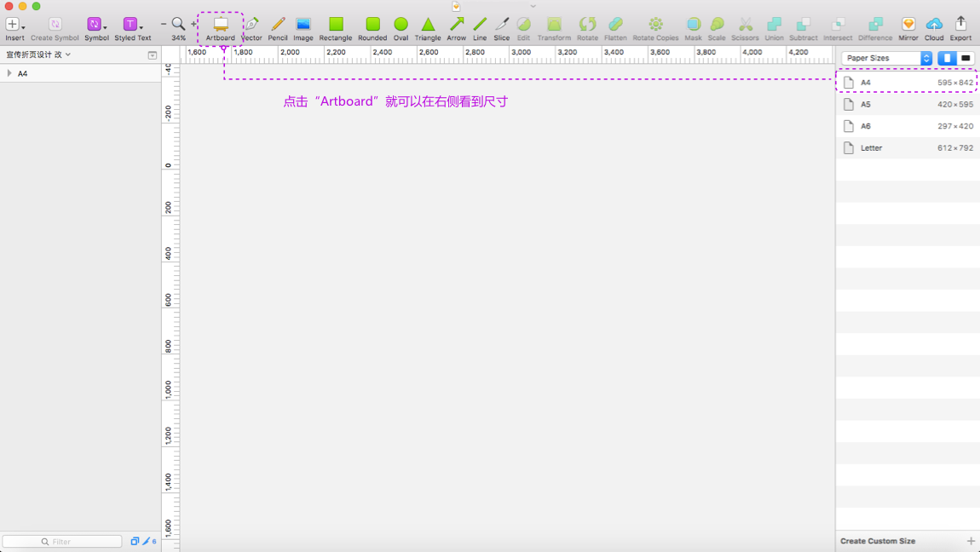Image resolution: width=980 pixels, height=552 pixels.
Task: Expand the A4 artboard layer
Action: (9, 73)
